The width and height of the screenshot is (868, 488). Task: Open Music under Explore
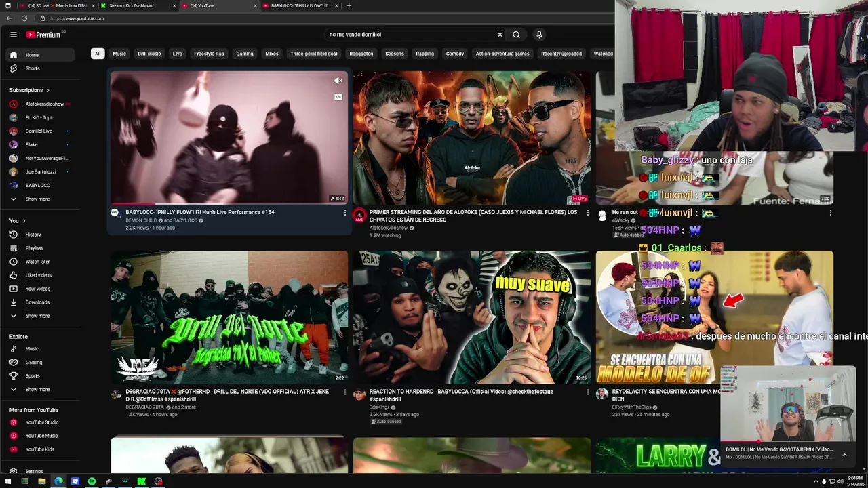40,349
